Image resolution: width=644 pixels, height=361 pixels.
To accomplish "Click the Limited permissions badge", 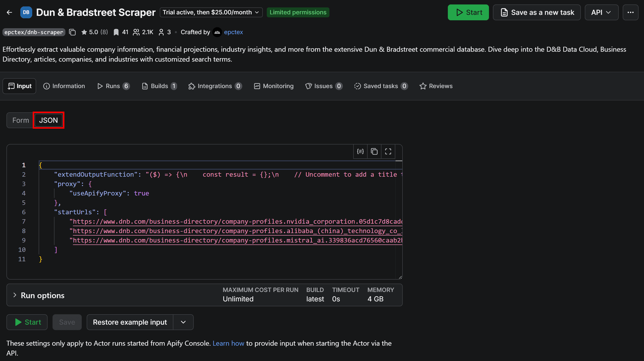I will pyautogui.click(x=298, y=12).
